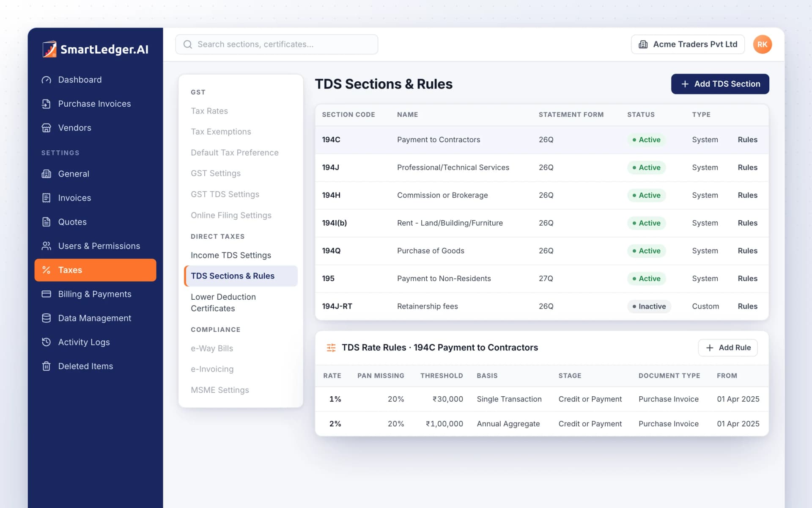Select the 194H Commission or Brokerage row
The width and height of the screenshot is (812, 508).
[x=542, y=196]
